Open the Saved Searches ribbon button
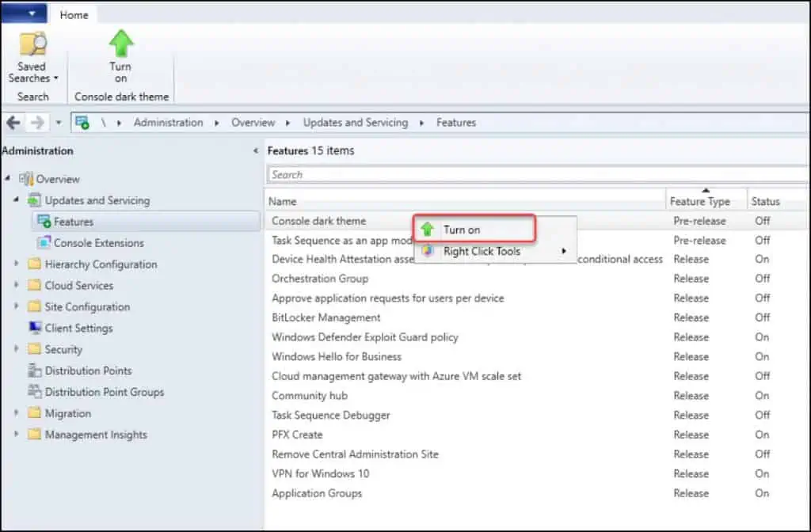The height and width of the screenshot is (532, 811). point(32,57)
